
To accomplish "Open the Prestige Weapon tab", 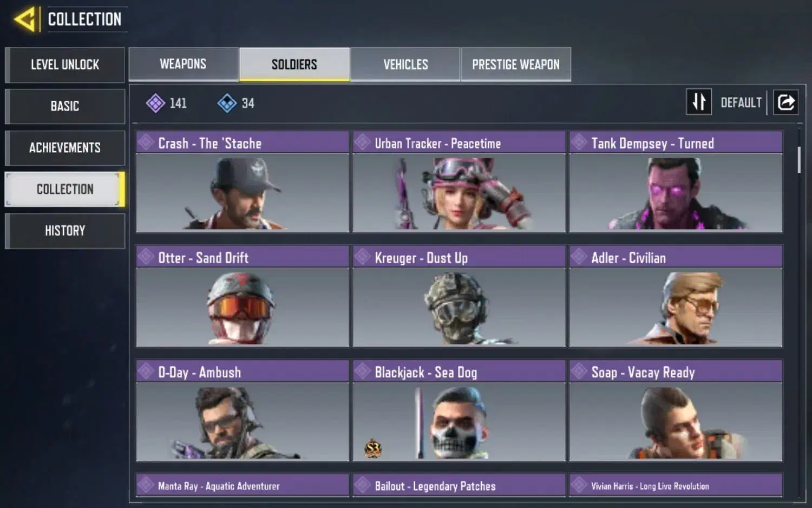I will 516,64.
